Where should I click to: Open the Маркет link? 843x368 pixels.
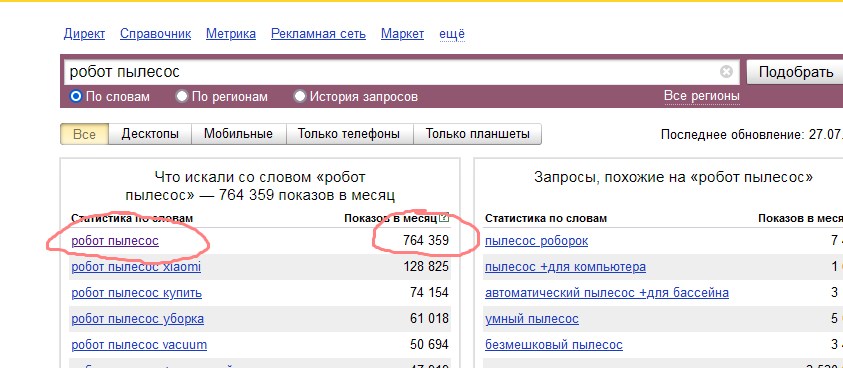[x=402, y=34]
